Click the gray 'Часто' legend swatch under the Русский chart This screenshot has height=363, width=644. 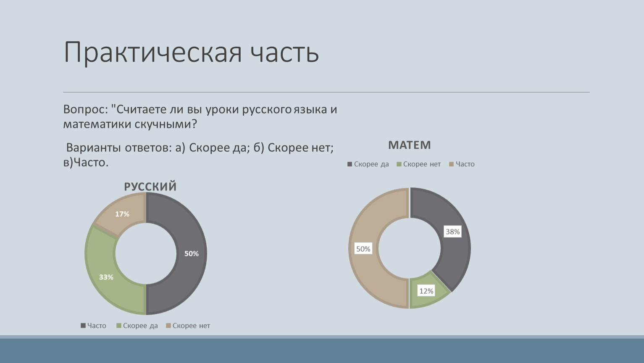point(83,326)
